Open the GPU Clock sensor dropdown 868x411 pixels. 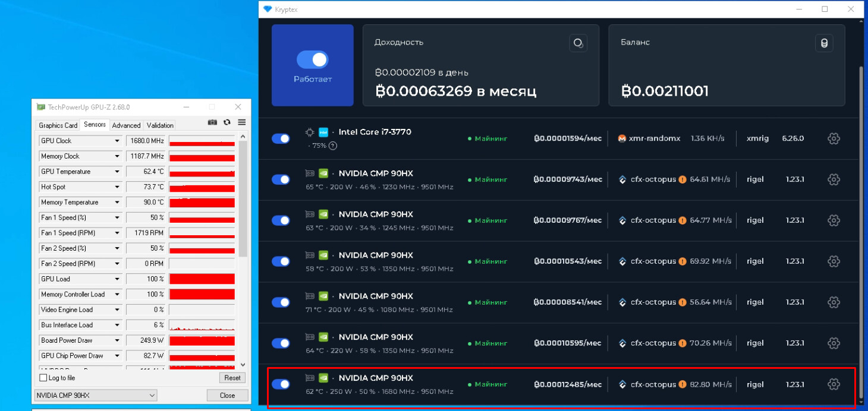pyautogui.click(x=117, y=141)
